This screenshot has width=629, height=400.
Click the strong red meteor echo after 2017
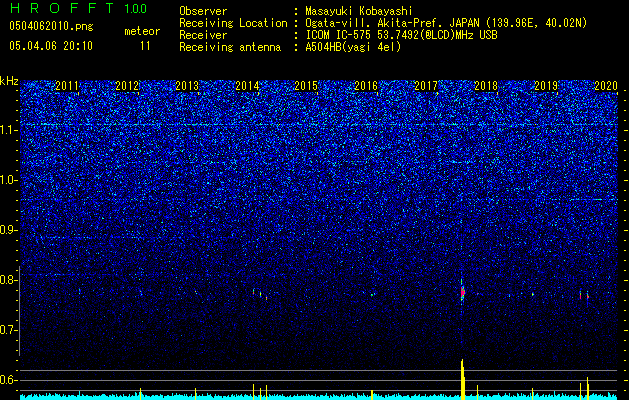tap(462, 292)
